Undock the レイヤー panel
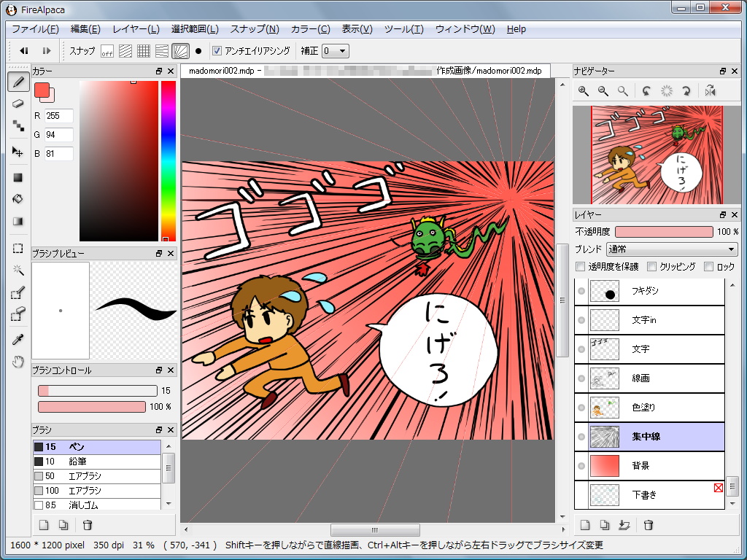 [x=723, y=215]
